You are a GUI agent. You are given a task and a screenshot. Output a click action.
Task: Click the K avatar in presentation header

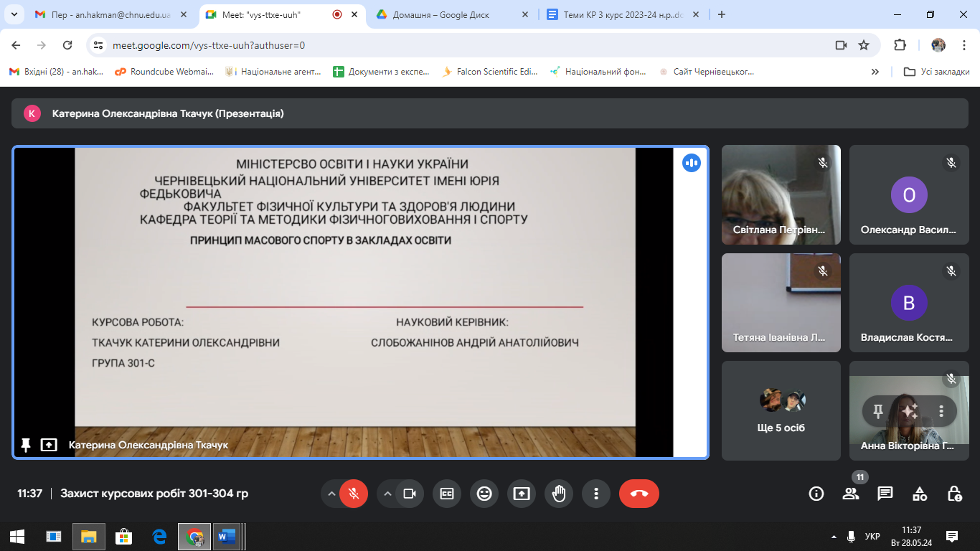tap(32, 113)
